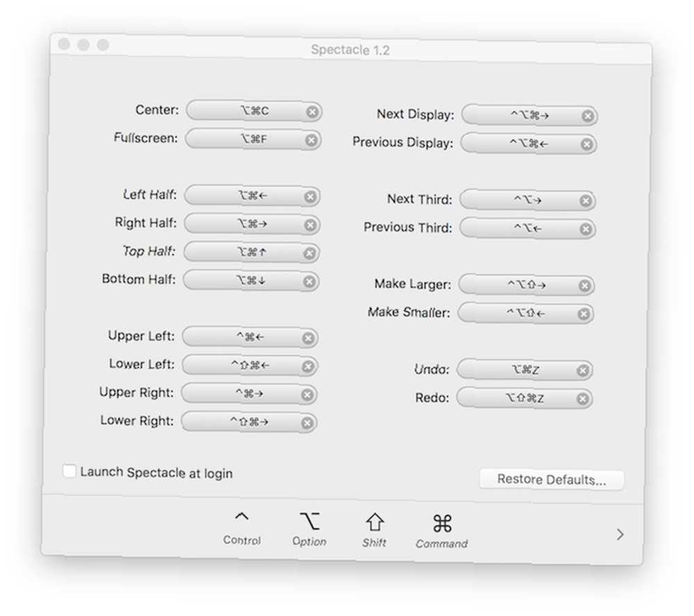
Task: Click the Center shortcut recorder field
Action: click(x=254, y=110)
